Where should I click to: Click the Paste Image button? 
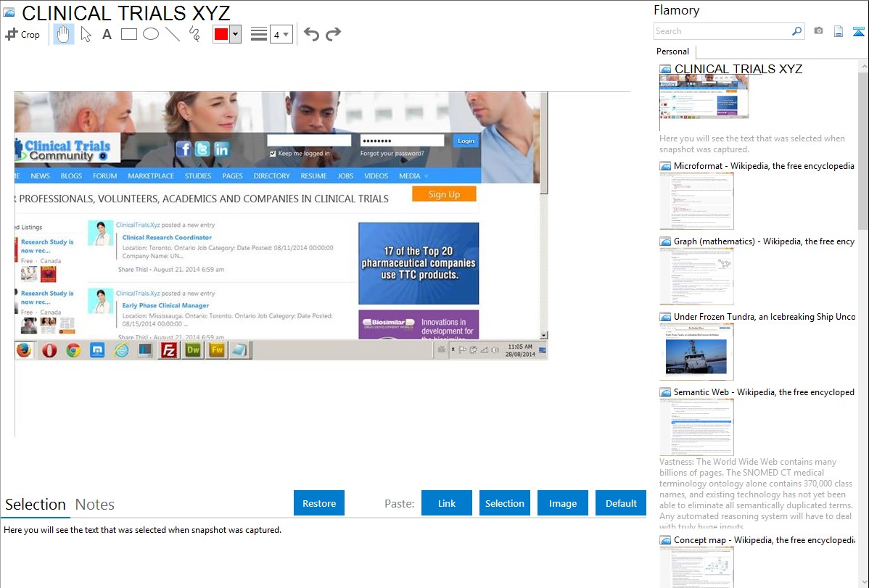pyautogui.click(x=562, y=503)
